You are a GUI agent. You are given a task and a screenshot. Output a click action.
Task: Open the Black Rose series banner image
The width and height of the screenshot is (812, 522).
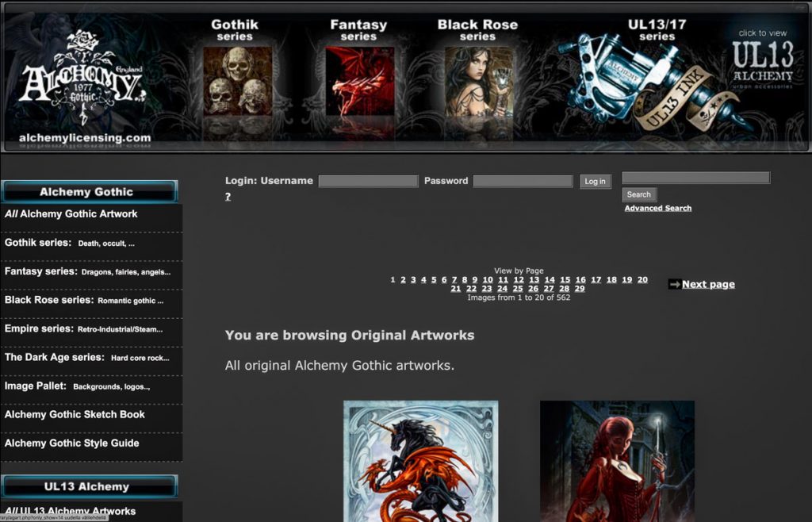(x=479, y=81)
